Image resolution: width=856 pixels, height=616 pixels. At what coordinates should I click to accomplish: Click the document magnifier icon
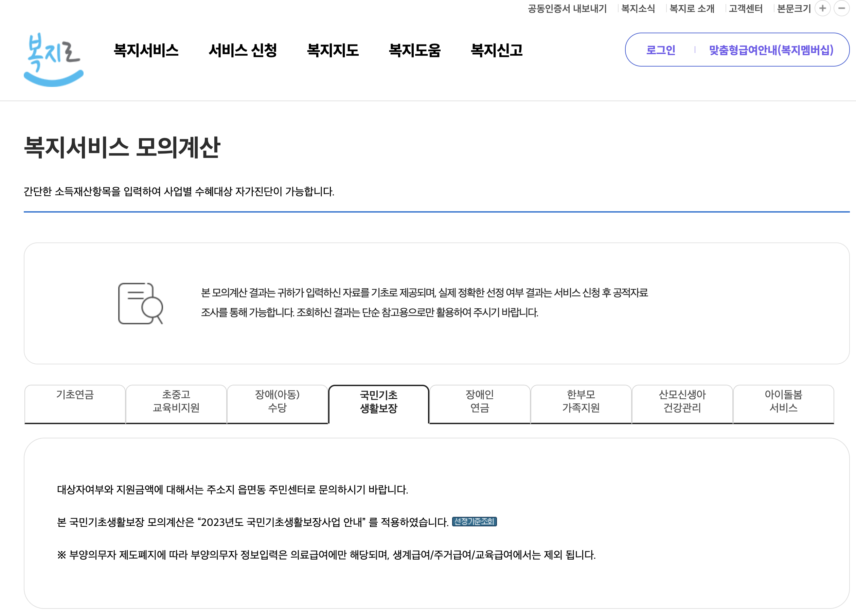click(x=140, y=303)
